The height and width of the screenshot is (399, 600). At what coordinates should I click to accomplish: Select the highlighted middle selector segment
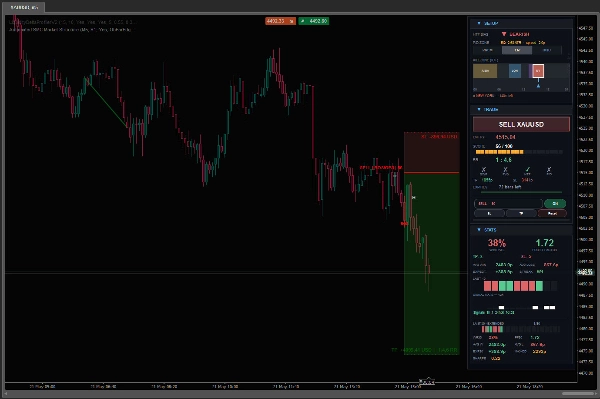tap(517, 50)
